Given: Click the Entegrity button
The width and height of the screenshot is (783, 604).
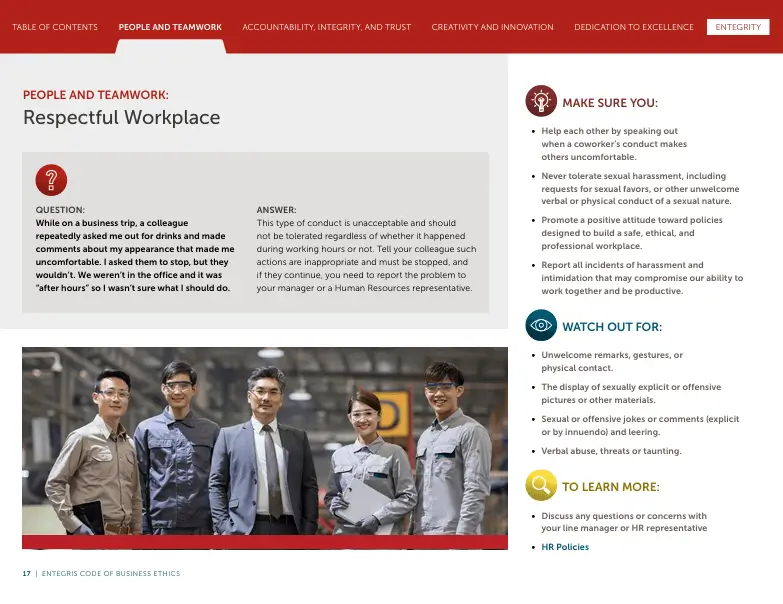Looking at the screenshot, I should [x=738, y=27].
